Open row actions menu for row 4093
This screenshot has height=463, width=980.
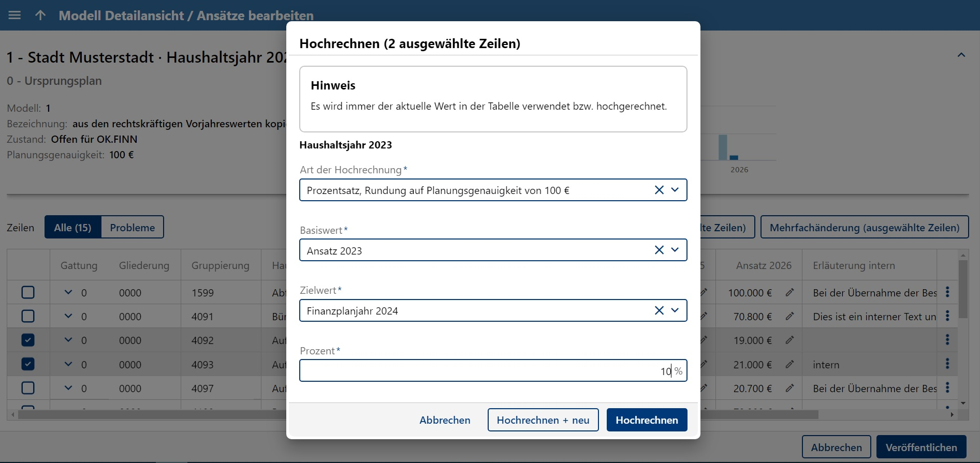[x=947, y=364]
